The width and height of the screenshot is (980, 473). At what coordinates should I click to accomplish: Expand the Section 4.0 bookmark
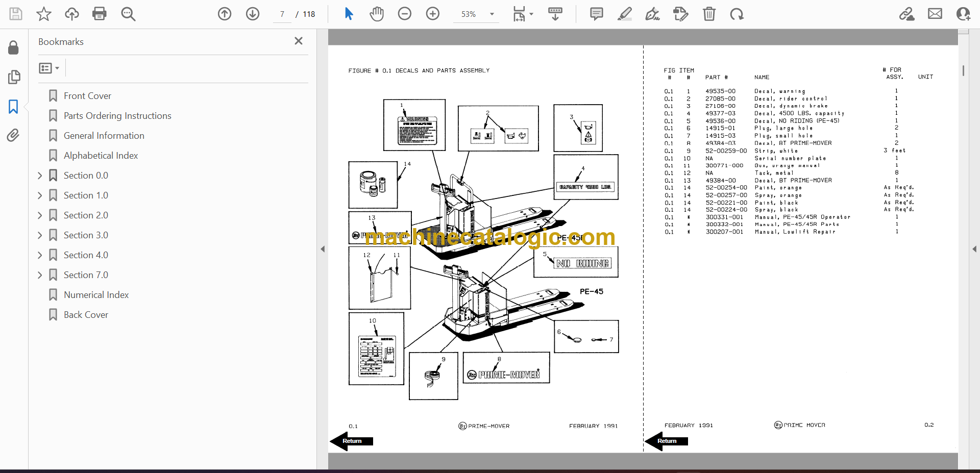[40, 255]
